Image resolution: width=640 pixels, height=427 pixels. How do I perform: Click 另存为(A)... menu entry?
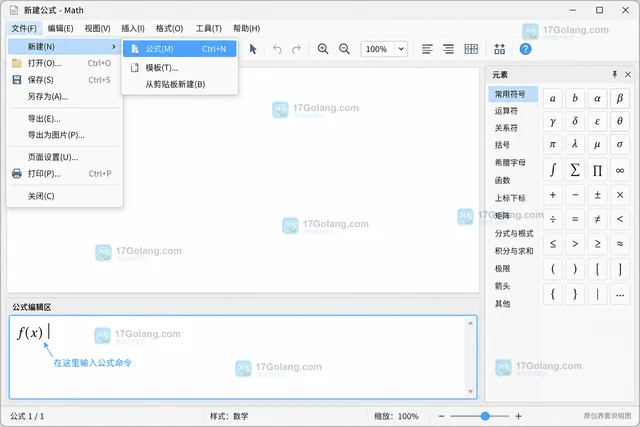coord(64,97)
